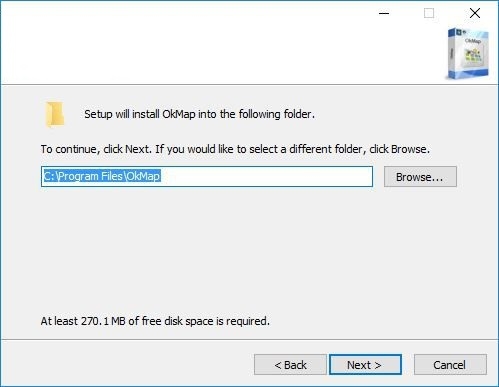Click the word Browse in the instruction sentence
The height and width of the screenshot is (387, 499).
coord(409,149)
